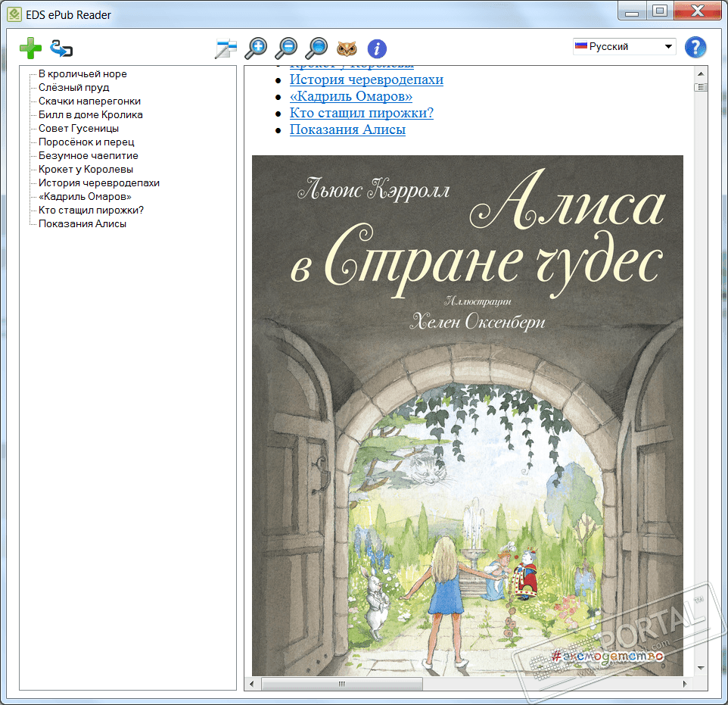Click the horizontal scrollbar right arrow
Image resolution: width=728 pixels, height=705 pixels.
click(x=685, y=685)
